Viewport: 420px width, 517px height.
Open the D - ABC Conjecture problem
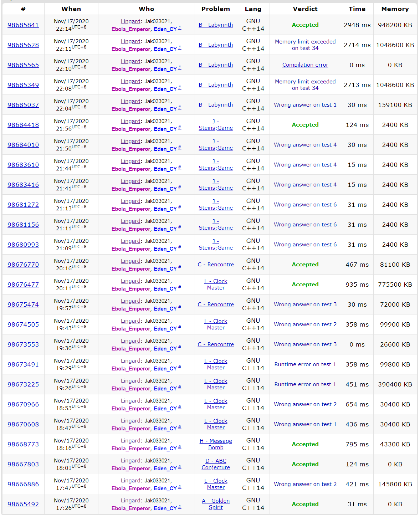tap(216, 464)
